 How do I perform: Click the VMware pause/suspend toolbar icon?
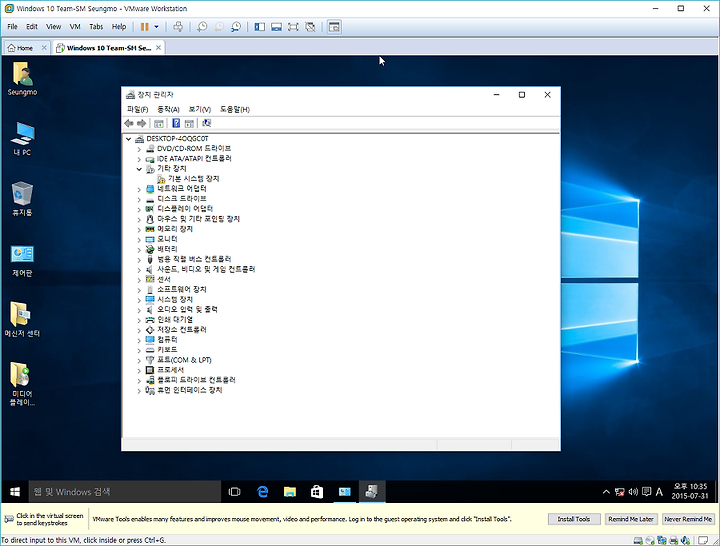coord(144,27)
